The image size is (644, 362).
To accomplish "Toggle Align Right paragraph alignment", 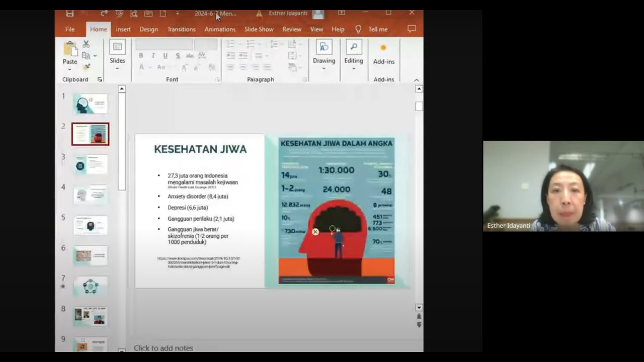I will (255, 67).
